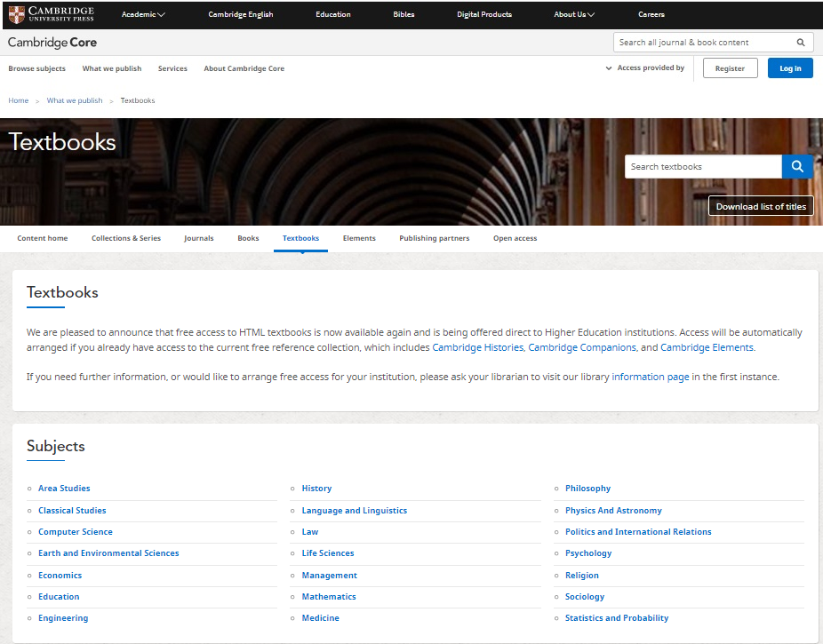The width and height of the screenshot is (823, 644).
Task: Open Cambridge Histories link
Action: tap(477, 347)
